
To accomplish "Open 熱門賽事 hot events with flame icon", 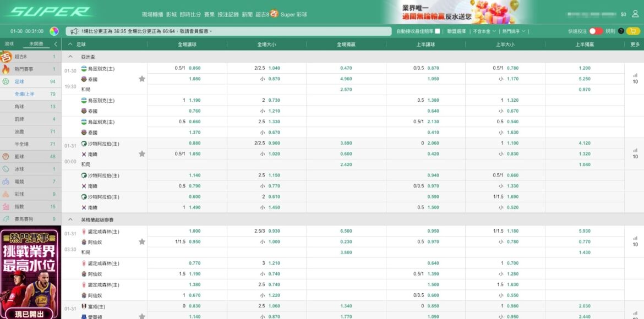I will [24, 69].
